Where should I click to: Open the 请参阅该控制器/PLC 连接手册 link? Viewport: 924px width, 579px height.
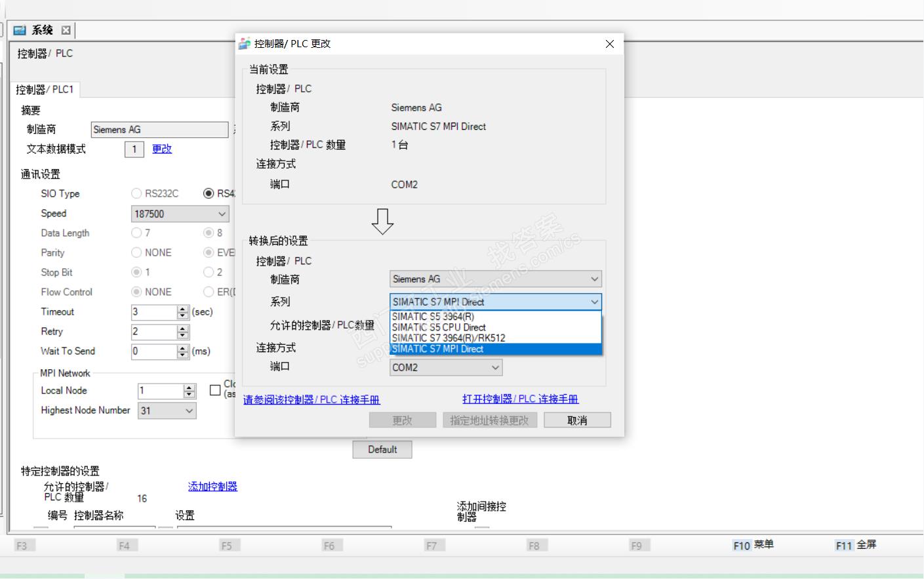311,399
